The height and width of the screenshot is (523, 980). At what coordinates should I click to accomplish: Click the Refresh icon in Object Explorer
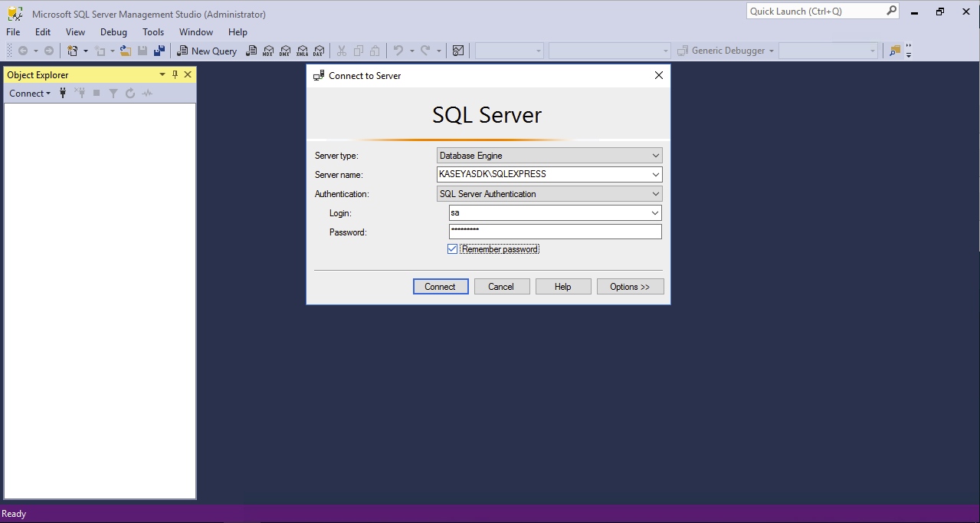[130, 94]
